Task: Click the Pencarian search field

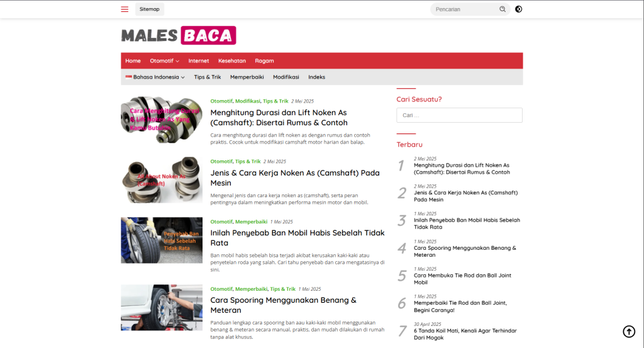Action: (x=464, y=9)
